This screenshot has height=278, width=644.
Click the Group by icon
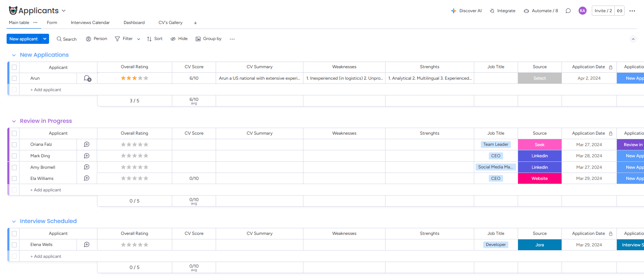point(198,39)
